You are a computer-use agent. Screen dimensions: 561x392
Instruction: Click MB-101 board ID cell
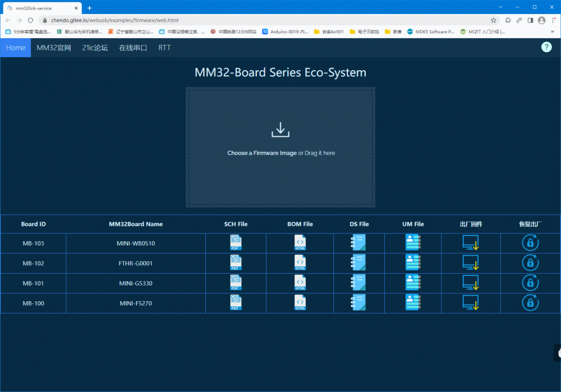pos(33,283)
